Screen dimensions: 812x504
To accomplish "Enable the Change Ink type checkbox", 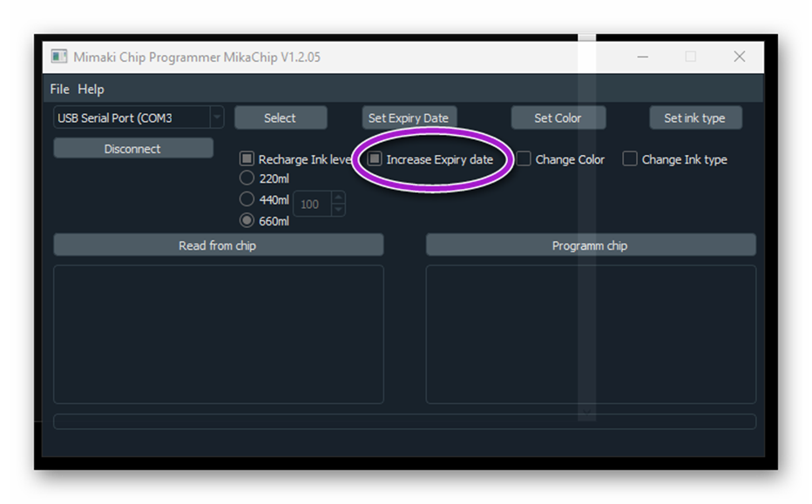I will point(630,158).
